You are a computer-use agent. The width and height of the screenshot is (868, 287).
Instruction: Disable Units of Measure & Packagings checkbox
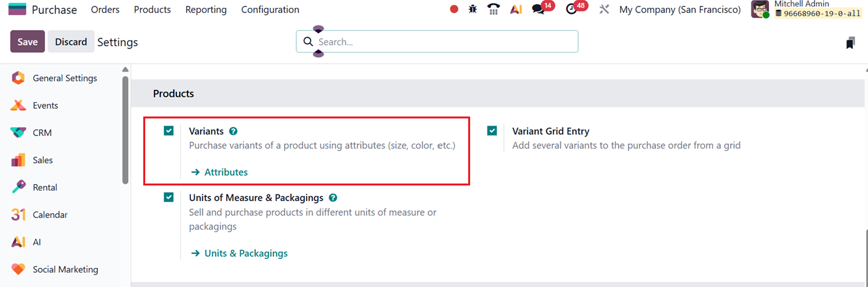pyautogui.click(x=169, y=197)
